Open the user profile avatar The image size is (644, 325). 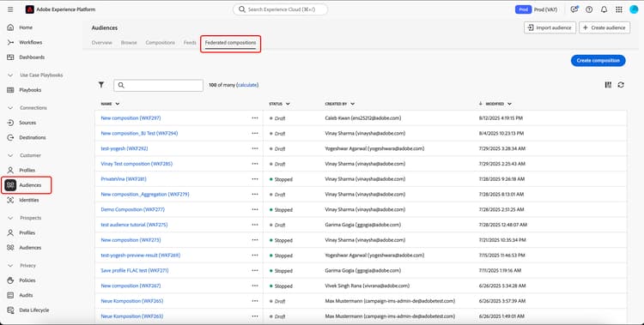[634, 9]
